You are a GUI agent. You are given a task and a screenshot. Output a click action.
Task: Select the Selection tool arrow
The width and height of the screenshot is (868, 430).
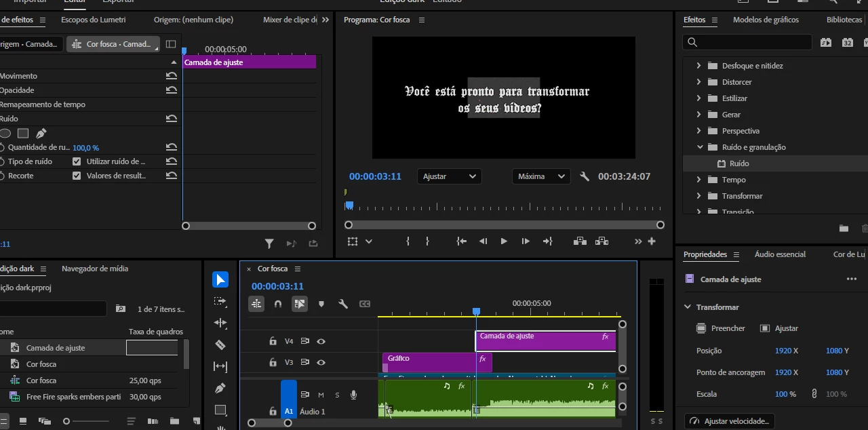tap(220, 279)
